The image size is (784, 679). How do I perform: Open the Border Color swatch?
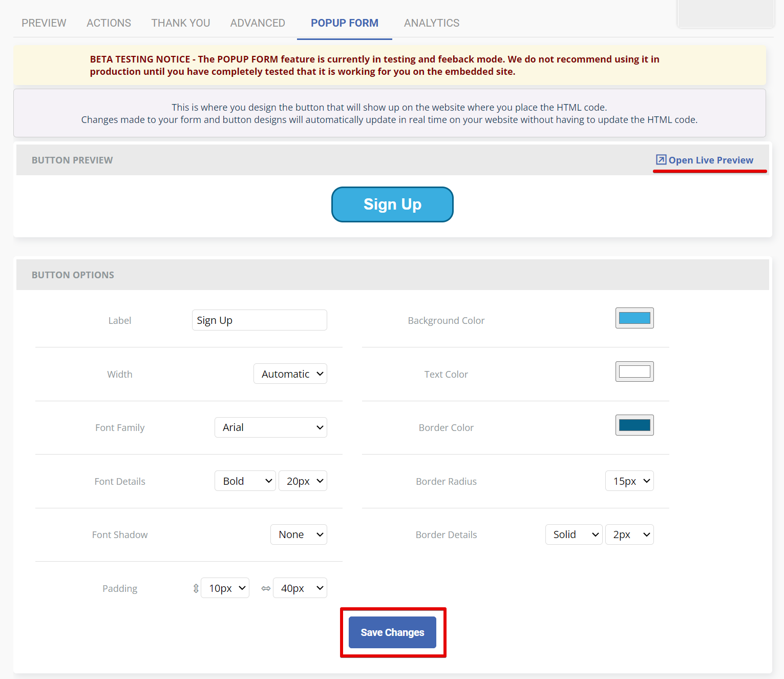(x=634, y=425)
